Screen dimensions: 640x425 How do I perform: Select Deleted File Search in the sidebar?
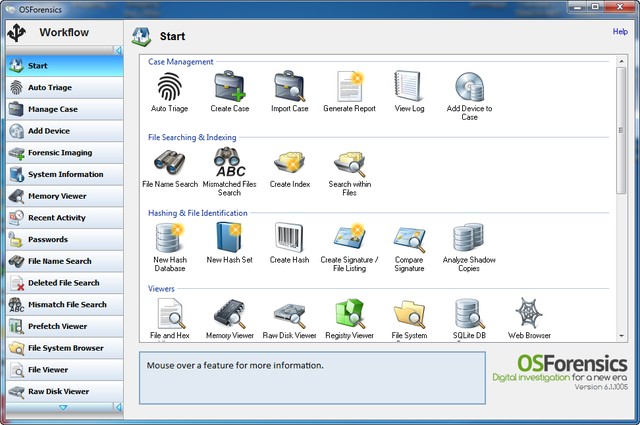(x=60, y=283)
